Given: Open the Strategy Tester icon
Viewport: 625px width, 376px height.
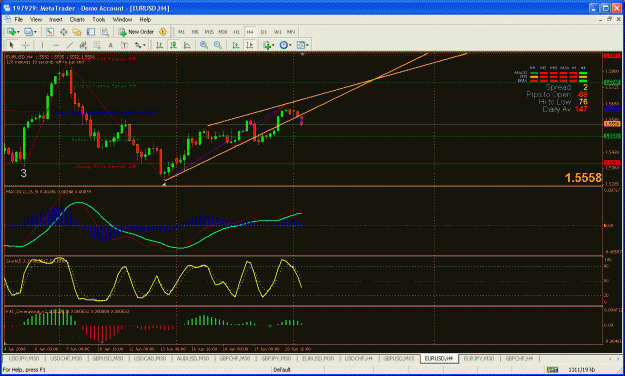Looking at the screenshot, I should [x=104, y=32].
